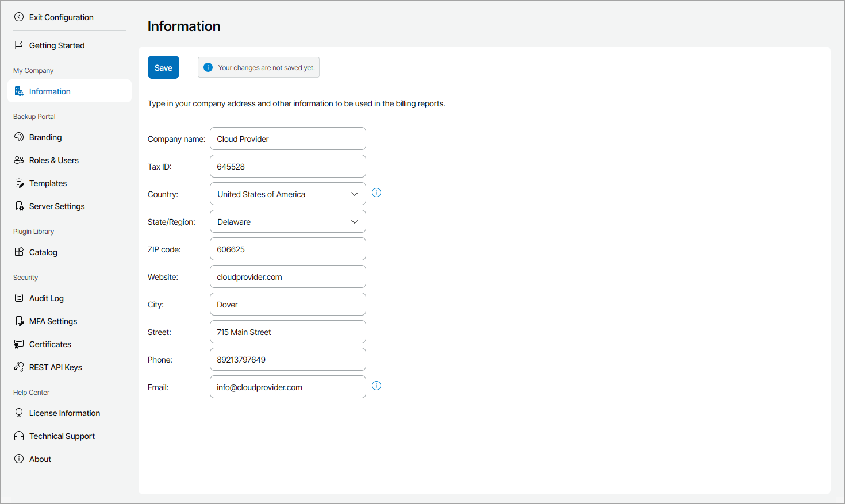This screenshot has height=504, width=845.
Task: Focus the ZIP code input field
Action: point(287,249)
